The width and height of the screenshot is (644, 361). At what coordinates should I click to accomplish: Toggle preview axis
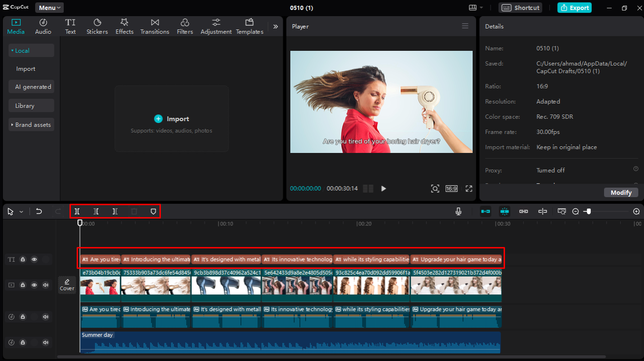(x=543, y=212)
